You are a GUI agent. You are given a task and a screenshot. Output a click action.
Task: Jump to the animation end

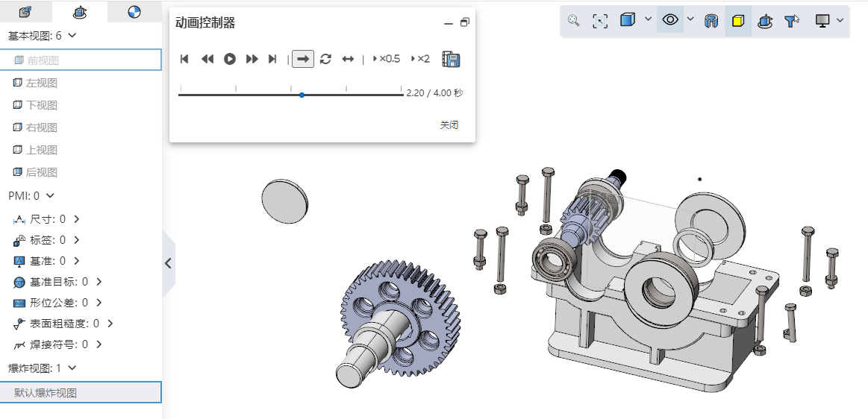coord(272,59)
